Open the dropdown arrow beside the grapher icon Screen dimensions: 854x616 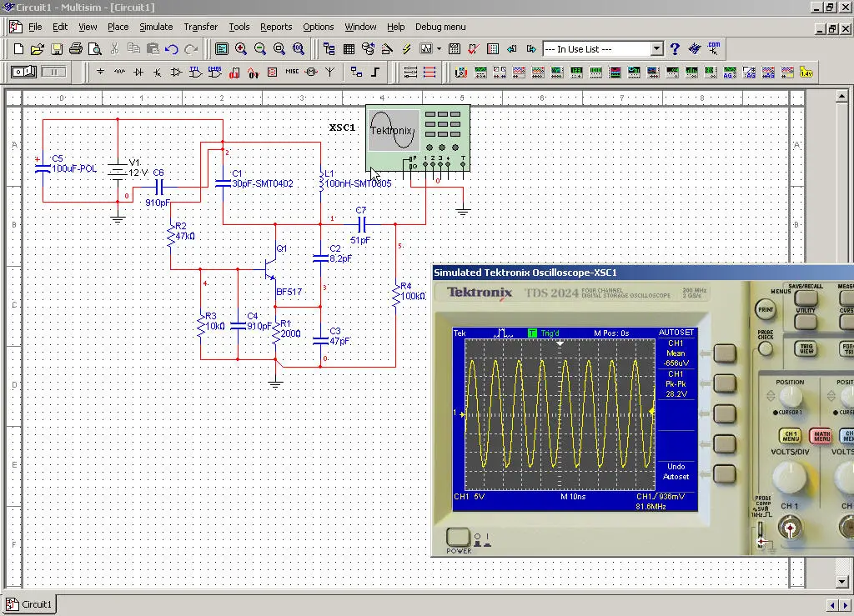439,49
